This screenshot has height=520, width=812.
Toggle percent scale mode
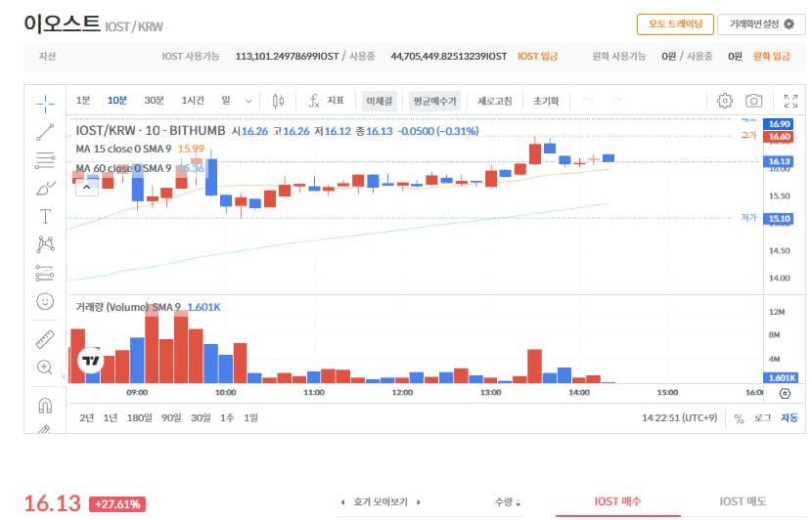pyautogui.click(x=739, y=418)
